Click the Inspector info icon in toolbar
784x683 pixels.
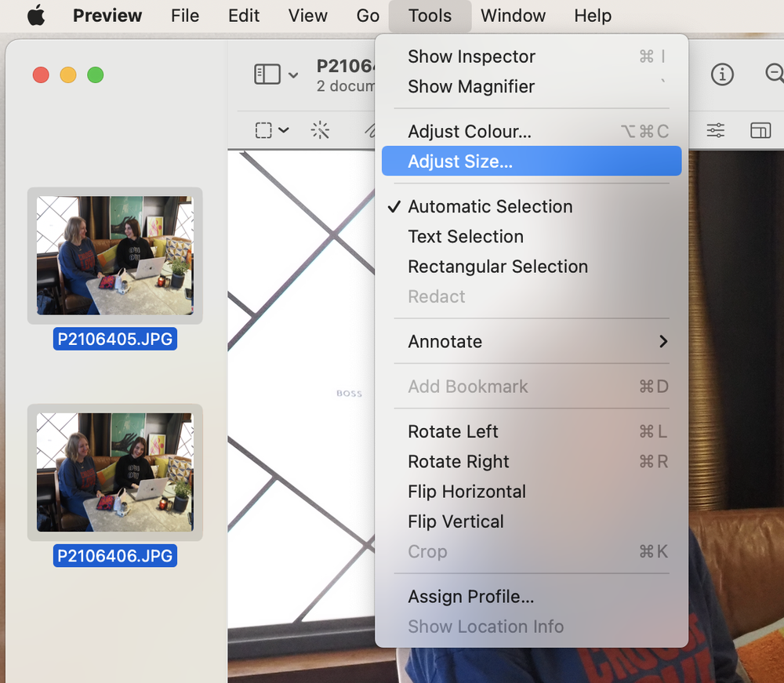(723, 74)
